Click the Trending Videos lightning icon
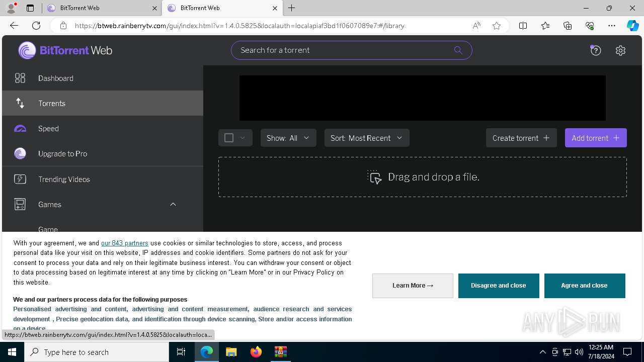The width and height of the screenshot is (644, 362). click(20, 179)
